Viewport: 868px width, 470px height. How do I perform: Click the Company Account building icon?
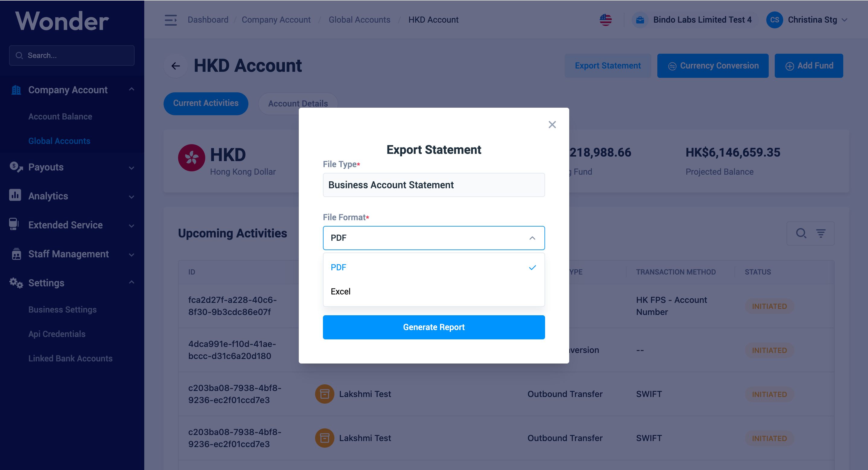16,90
